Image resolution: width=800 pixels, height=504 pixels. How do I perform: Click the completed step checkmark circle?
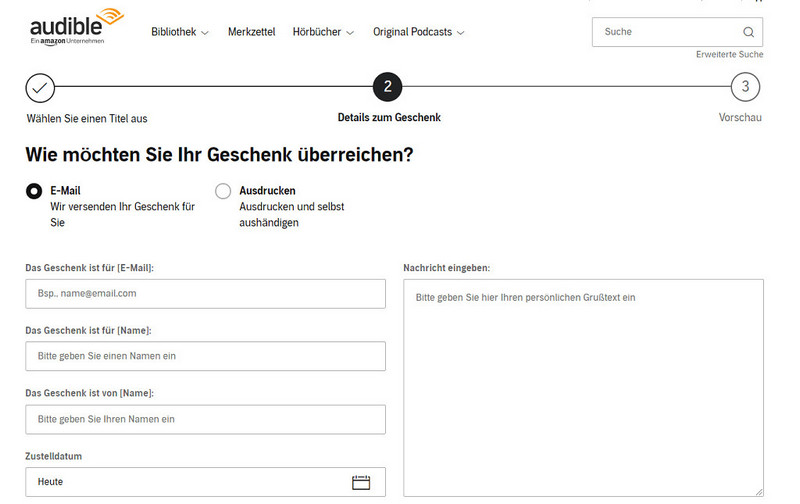coord(40,88)
